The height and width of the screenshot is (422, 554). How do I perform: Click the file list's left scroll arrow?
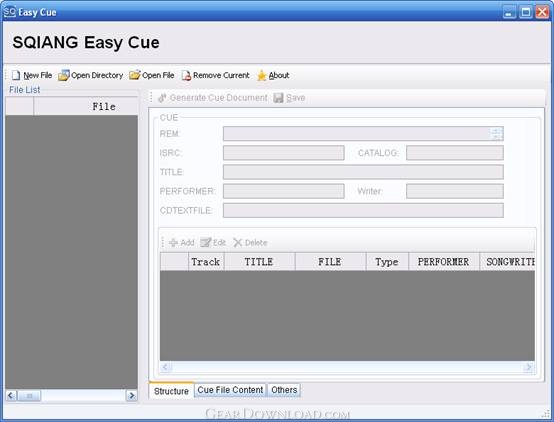point(11,395)
